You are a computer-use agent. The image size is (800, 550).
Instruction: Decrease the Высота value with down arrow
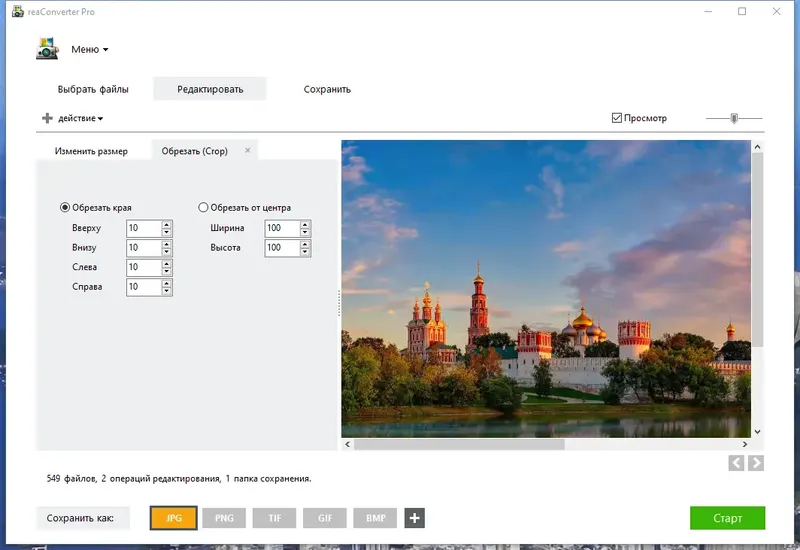click(305, 252)
